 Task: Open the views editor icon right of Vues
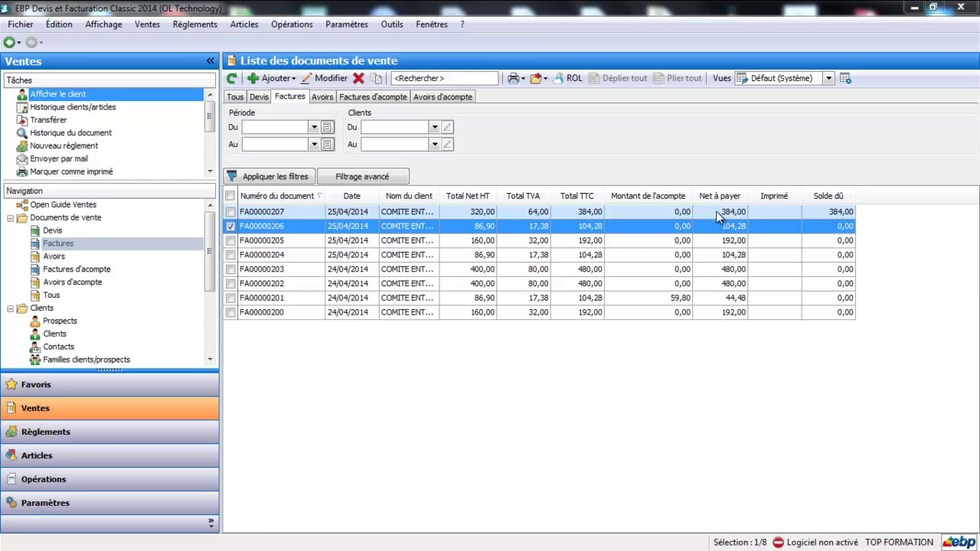(x=845, y=78)
